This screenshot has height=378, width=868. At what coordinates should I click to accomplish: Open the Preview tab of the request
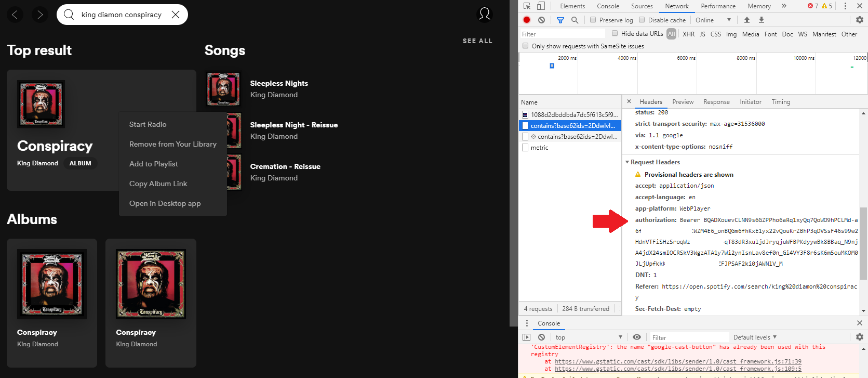683,102
